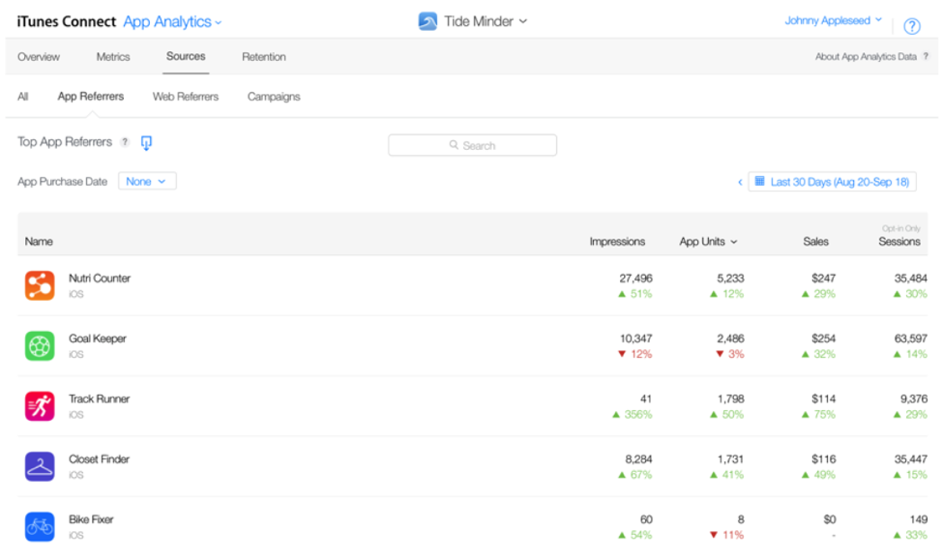
Task: Open the Tide Minder app switcher dropdown
Action: click(x=486, y=21)
